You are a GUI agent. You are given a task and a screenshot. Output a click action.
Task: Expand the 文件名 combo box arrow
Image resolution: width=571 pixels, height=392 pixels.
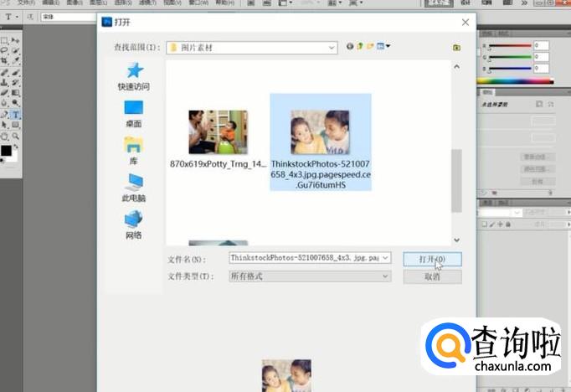pos(385,258)
